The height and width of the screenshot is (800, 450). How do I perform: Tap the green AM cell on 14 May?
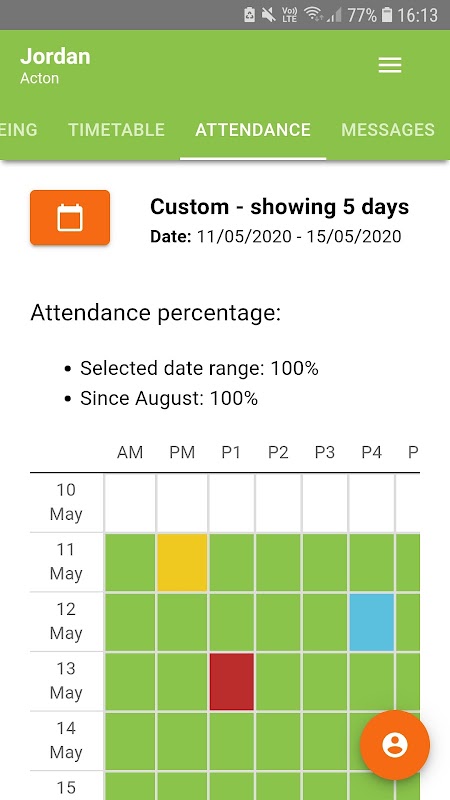tap(130, 741)
